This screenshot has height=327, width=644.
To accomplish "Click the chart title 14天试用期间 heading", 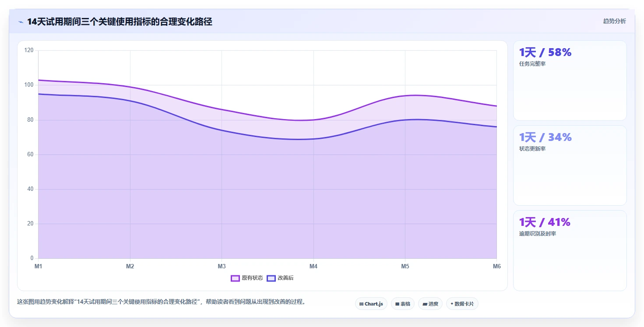I will click(120, 22).
